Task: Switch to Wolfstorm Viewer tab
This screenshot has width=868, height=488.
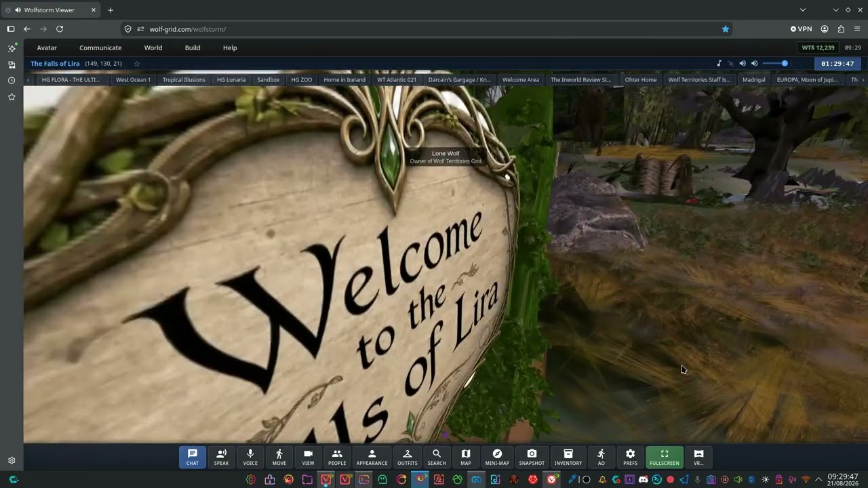Action: [51, 10]
